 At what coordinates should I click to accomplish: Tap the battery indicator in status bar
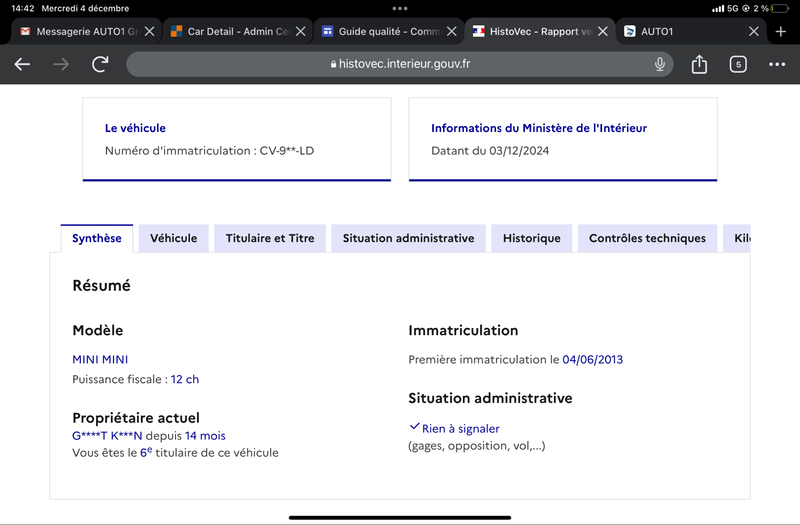point(780,8)
